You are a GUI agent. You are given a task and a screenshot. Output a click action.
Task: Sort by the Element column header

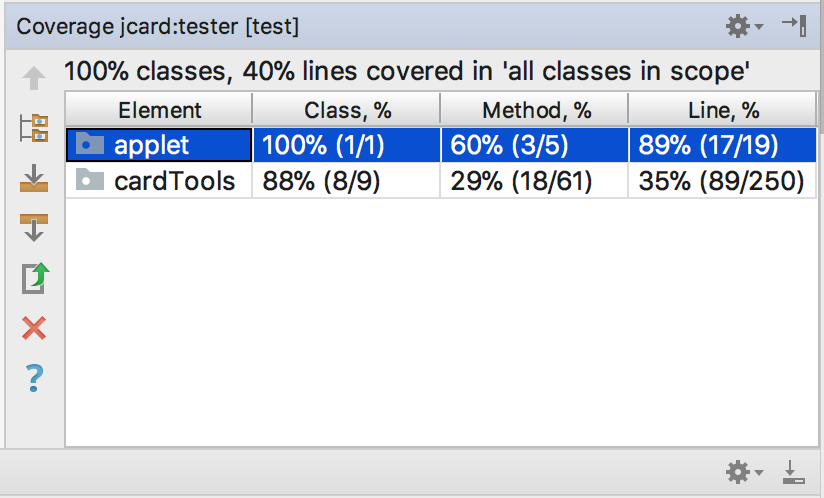pos(159,110)
